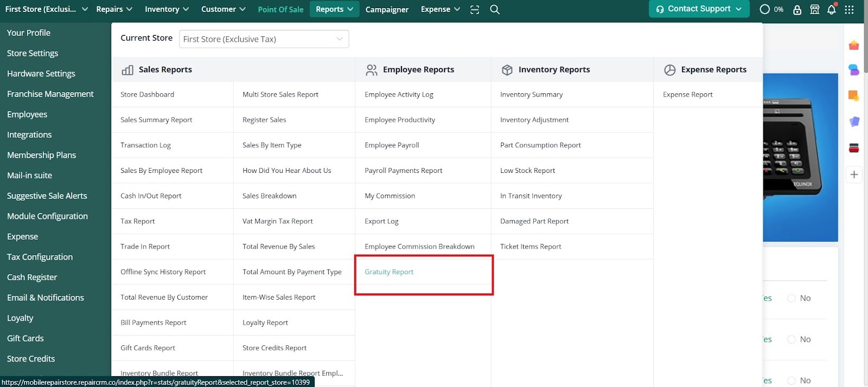Image resolution: width=868 pixels, height=387 pixels.
Task: Open notifications bell
Action: [832, 9]
